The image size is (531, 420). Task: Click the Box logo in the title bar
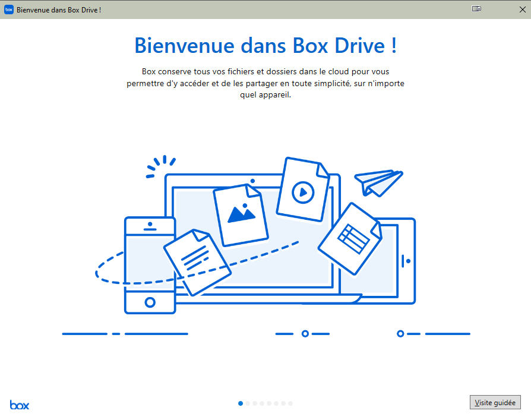click(8, 10)
